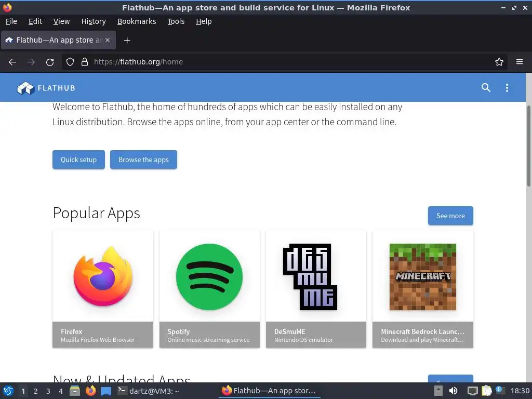Open the Help menu
This screenshot has width=532, height=399.
tap(204, 21)
